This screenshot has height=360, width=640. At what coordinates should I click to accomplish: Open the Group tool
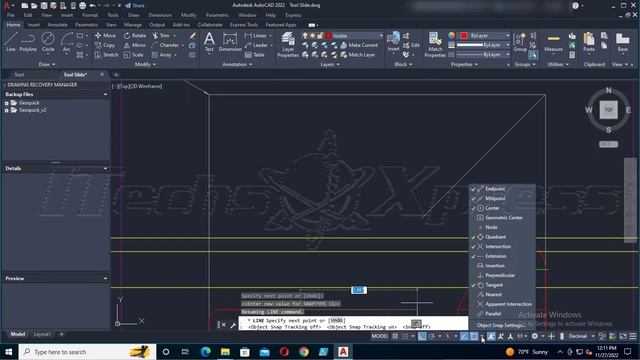pos(520,42)
